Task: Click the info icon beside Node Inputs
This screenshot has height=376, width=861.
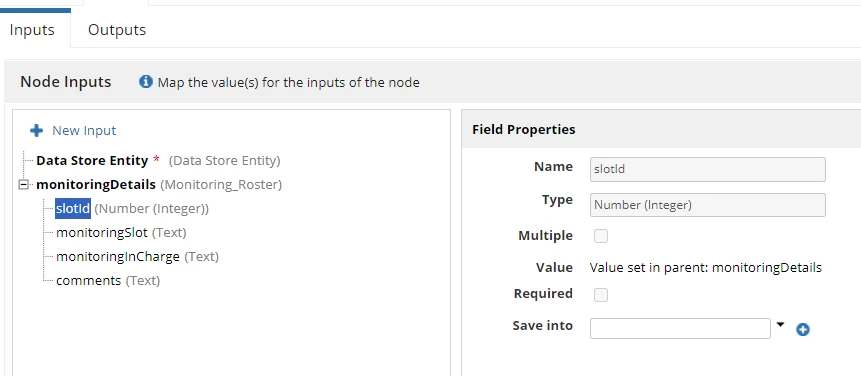Action: tap(146, 82)
